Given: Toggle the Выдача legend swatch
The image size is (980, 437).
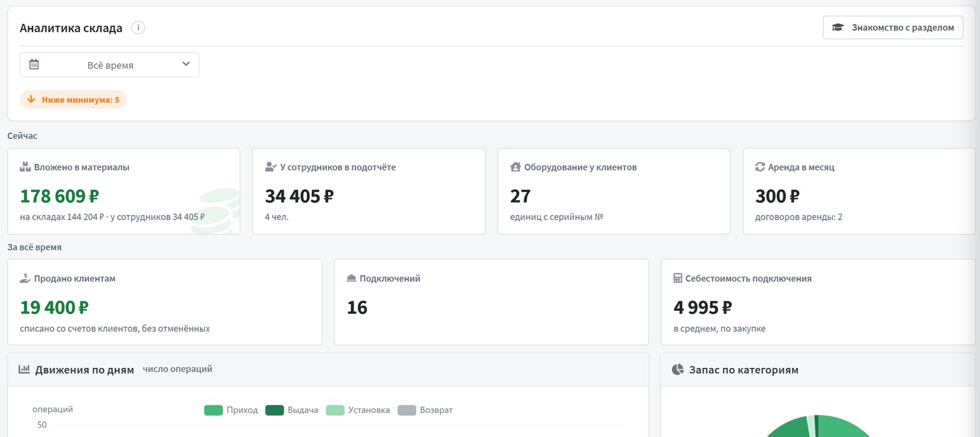Looking at the screenshot, I should 274,410.
